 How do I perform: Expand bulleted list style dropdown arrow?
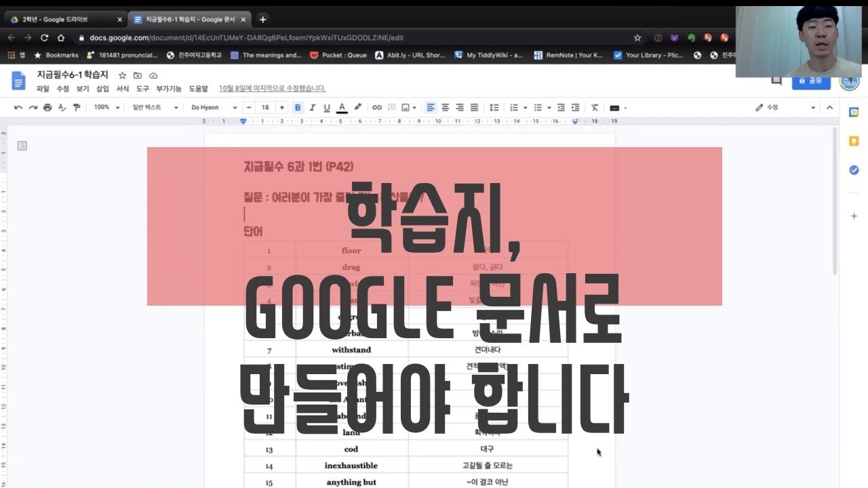(x=548, y=108)
